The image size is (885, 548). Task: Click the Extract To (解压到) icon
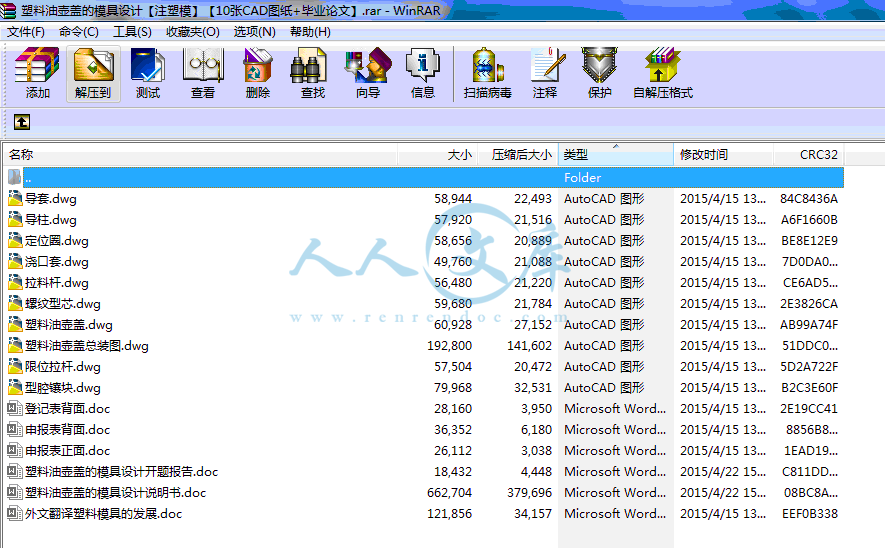(93, 74)
